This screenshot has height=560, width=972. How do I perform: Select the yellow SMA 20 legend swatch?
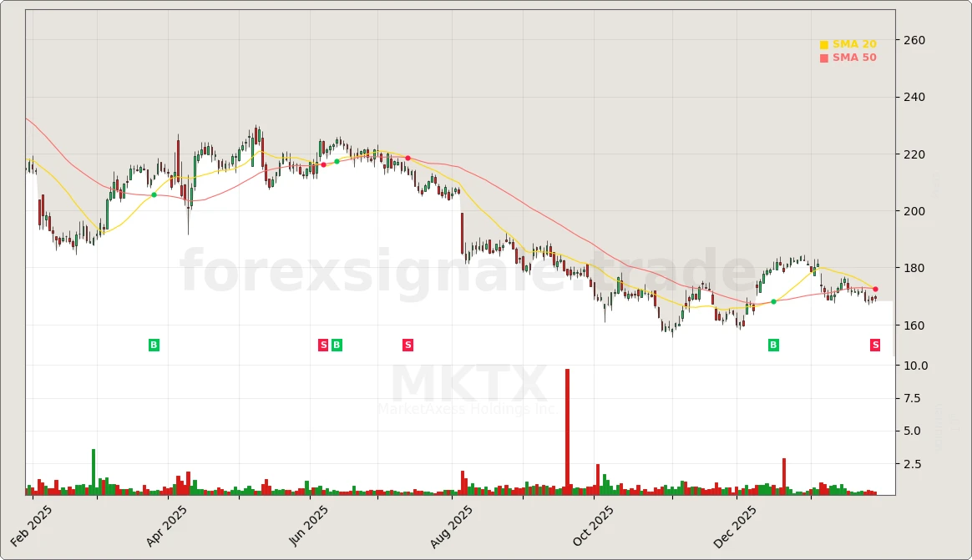pos(824,43)
